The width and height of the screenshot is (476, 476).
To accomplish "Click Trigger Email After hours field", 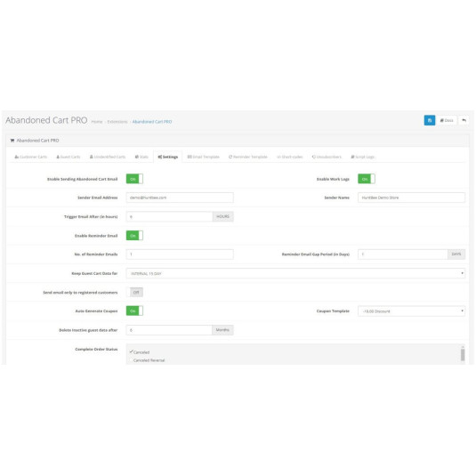I will coord(169,216).
